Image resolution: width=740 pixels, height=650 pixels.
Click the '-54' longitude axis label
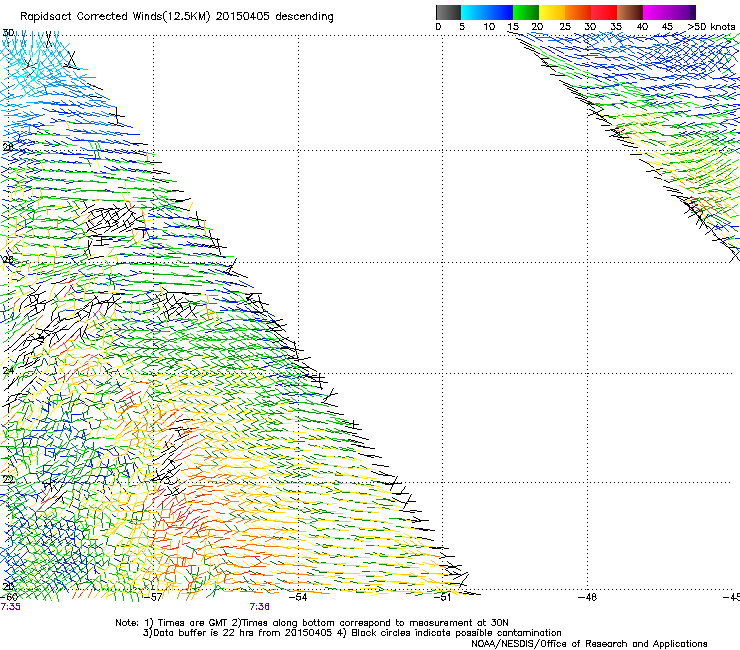[298, 597]
